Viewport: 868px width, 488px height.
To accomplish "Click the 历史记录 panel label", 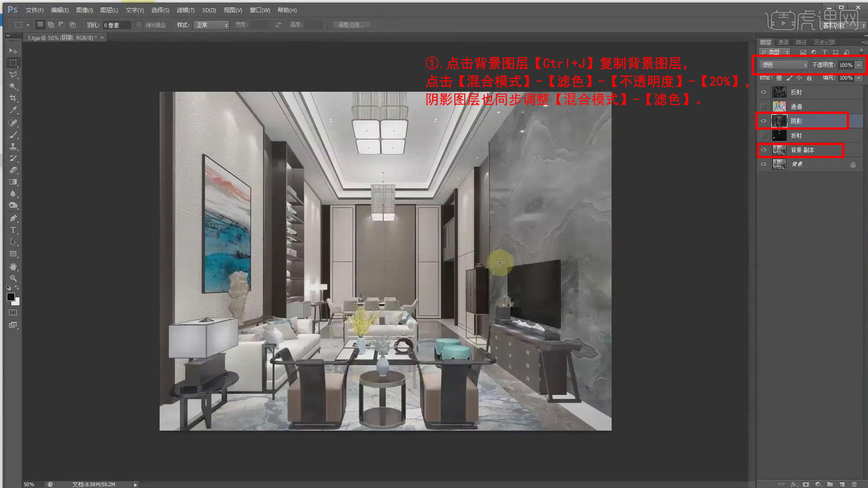I will coord(825,42).
